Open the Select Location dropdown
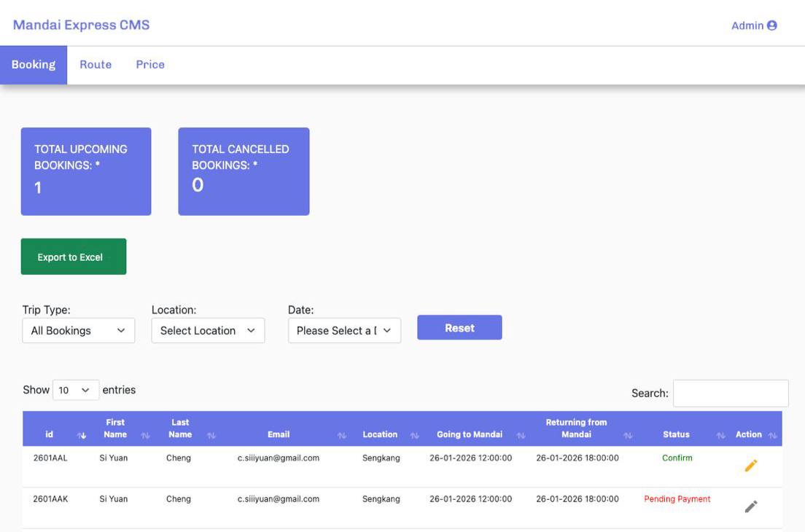The image size is (805, 532). [x=208, y=330]
